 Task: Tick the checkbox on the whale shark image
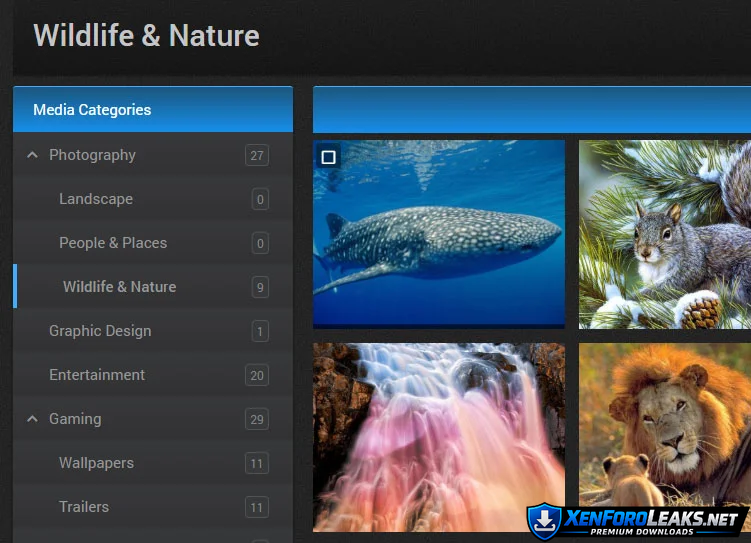pyautogui.click(x=328, y=157)
